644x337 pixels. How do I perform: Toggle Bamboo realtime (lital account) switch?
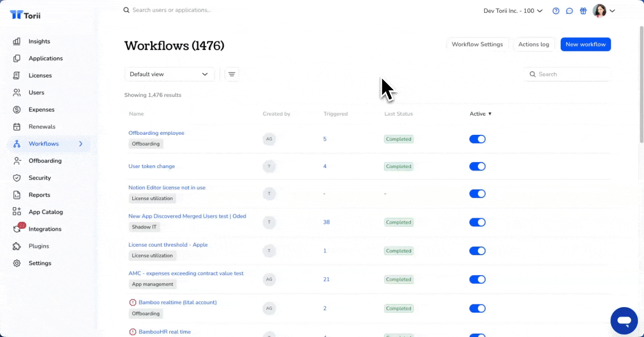pos(477,308)
